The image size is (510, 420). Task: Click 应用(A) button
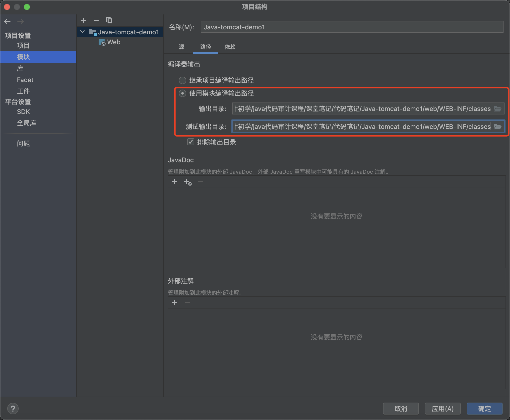[x=443, y=409]
